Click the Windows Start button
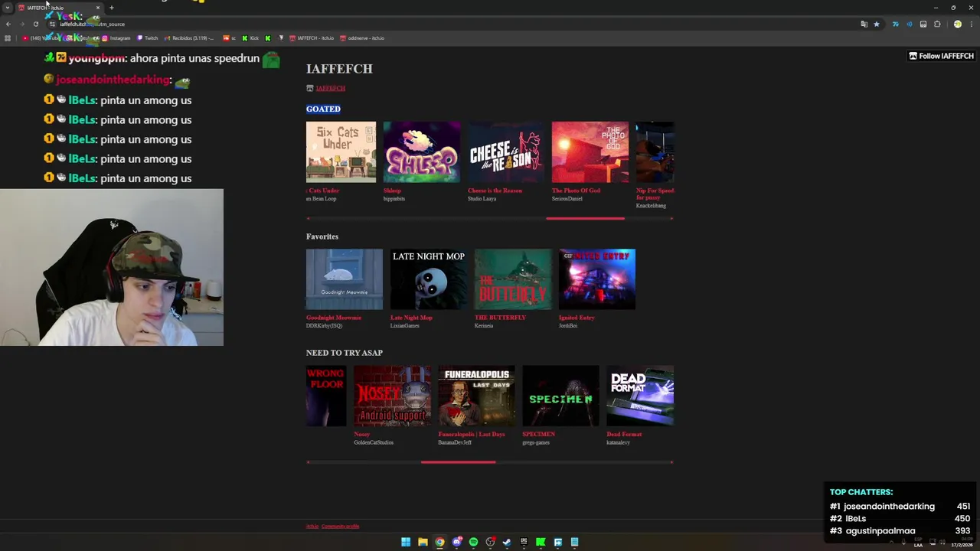This screenshot has width=980, height=551. [406, 542]
